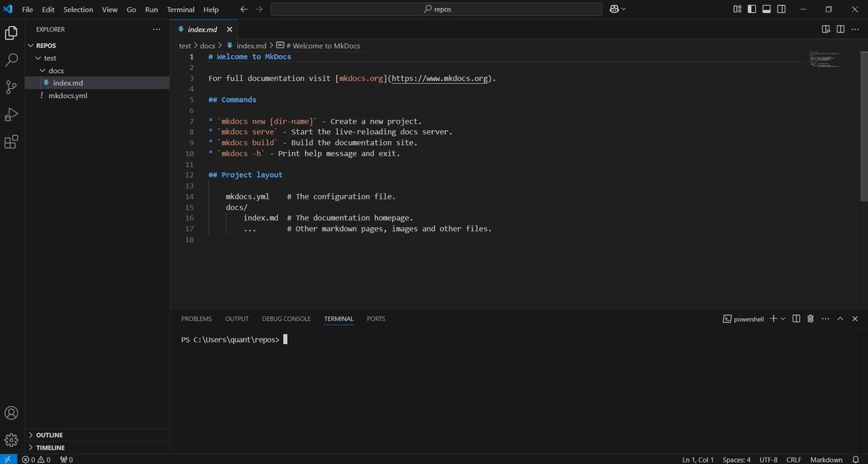Open the Manage gear icon
The width and height of the screenshot is (868, 464).
tap(11, 439)
